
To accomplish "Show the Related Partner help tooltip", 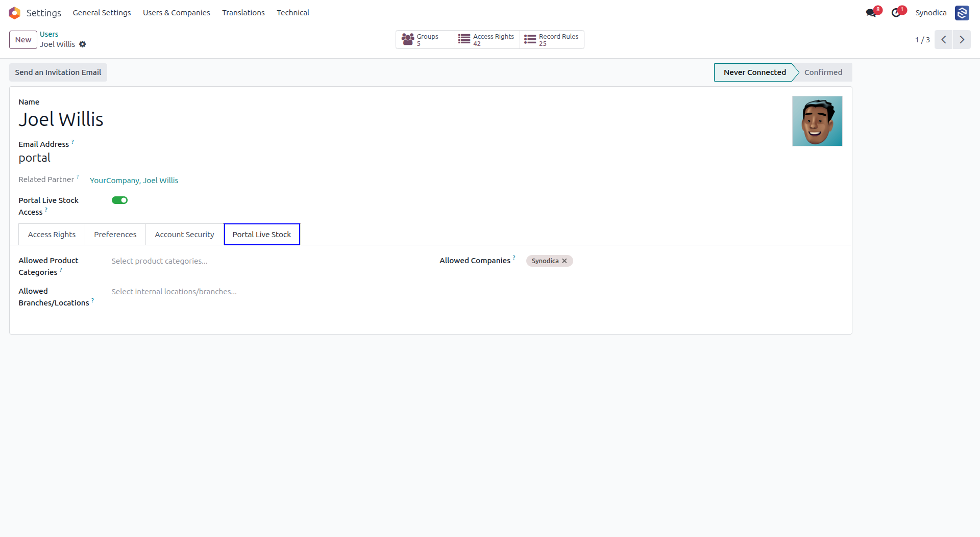I will click(78, 176).
